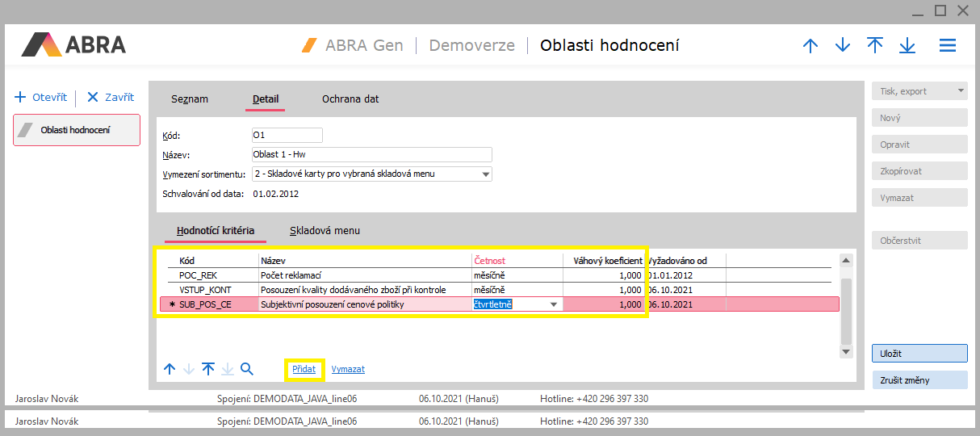Click the Uložit button
Screen dimensions: 980x436
pos(919,354)
